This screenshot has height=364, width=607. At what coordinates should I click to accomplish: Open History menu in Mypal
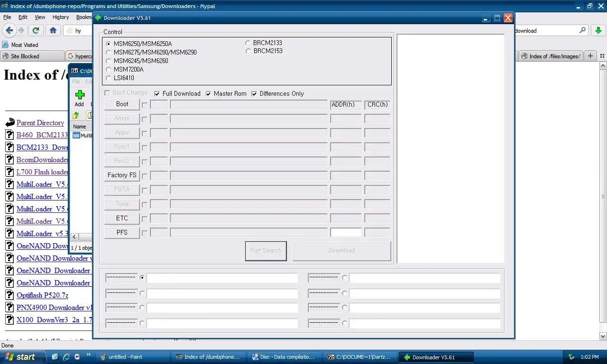click(x=61, y=17)
